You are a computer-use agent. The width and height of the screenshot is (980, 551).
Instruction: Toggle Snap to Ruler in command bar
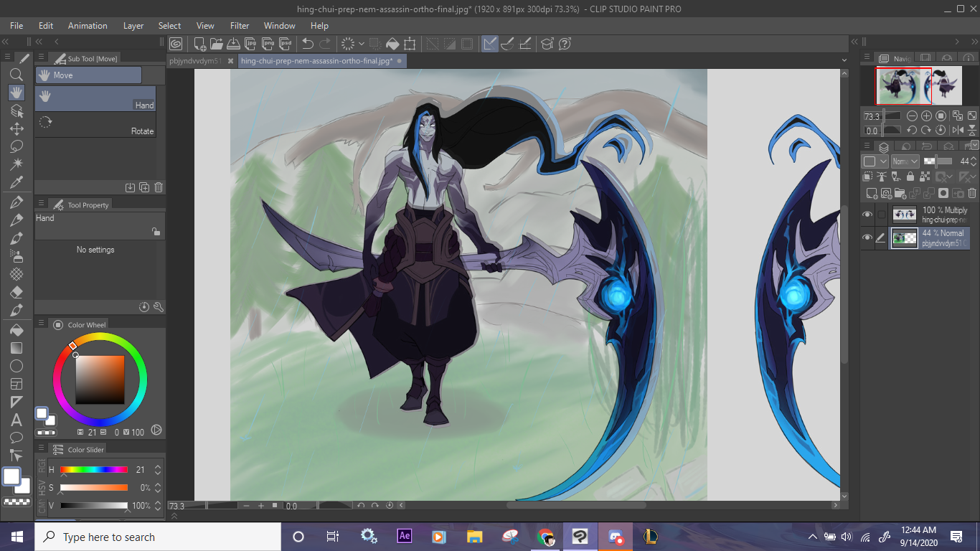(490, 44)
